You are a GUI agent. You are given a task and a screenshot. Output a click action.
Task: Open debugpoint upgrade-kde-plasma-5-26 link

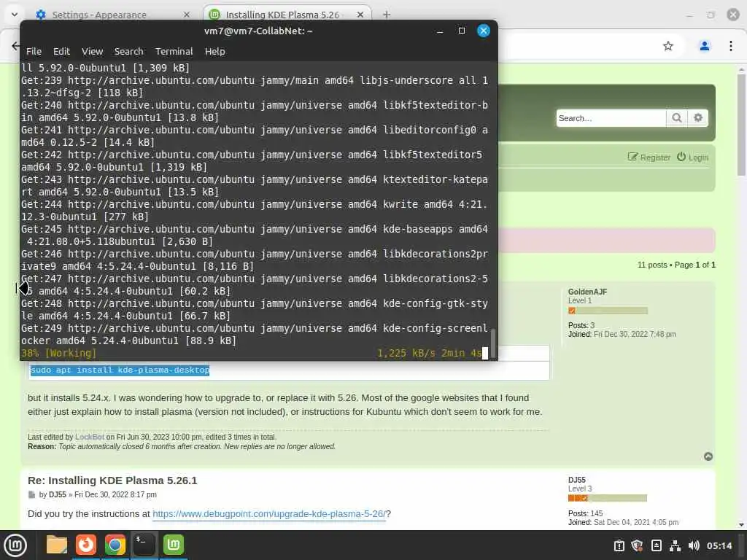[x=269, y=514]
